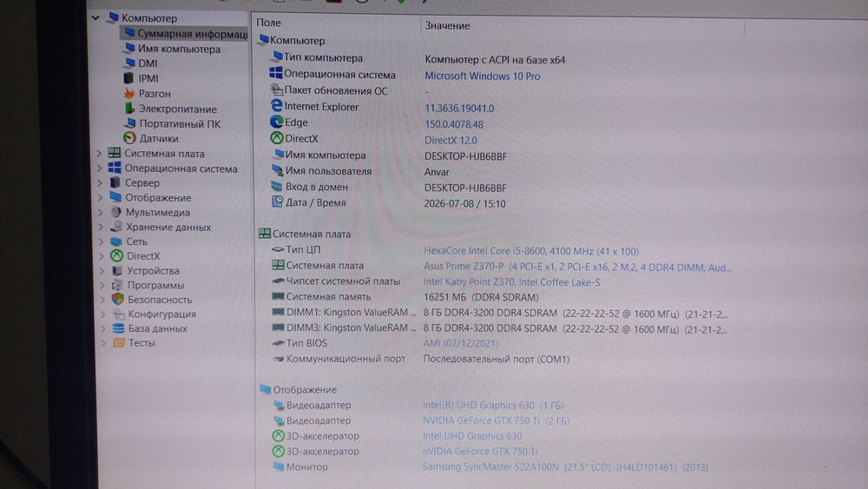Screen dimensions: 868x489
Task: Expand Операционная система in the tree
Action: [99, 169]
